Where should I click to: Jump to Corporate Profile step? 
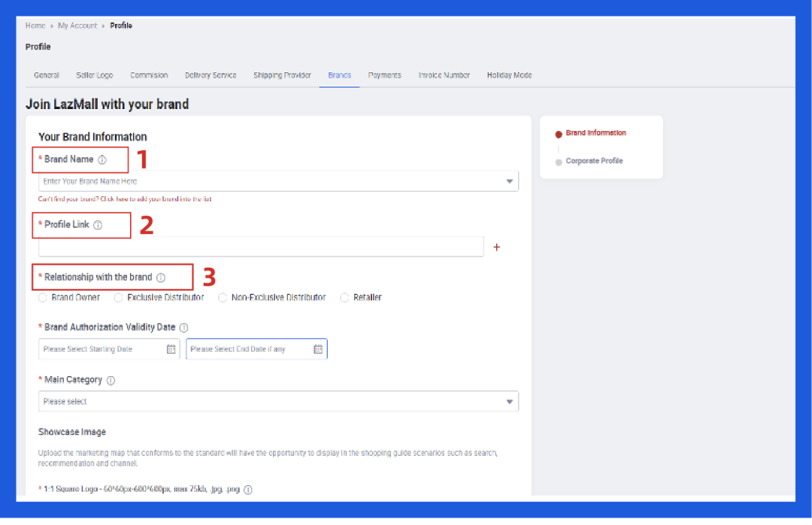594,161
